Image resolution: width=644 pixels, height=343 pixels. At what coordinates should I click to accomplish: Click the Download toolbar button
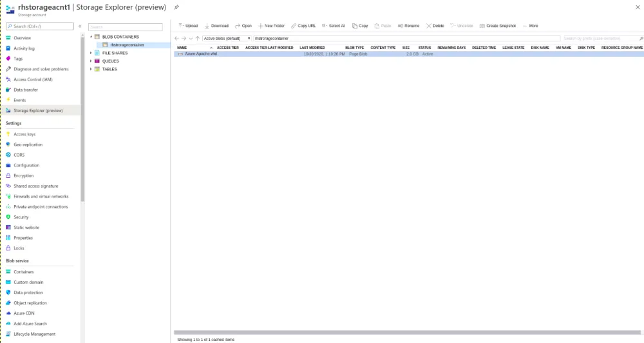tap(216, 26)
